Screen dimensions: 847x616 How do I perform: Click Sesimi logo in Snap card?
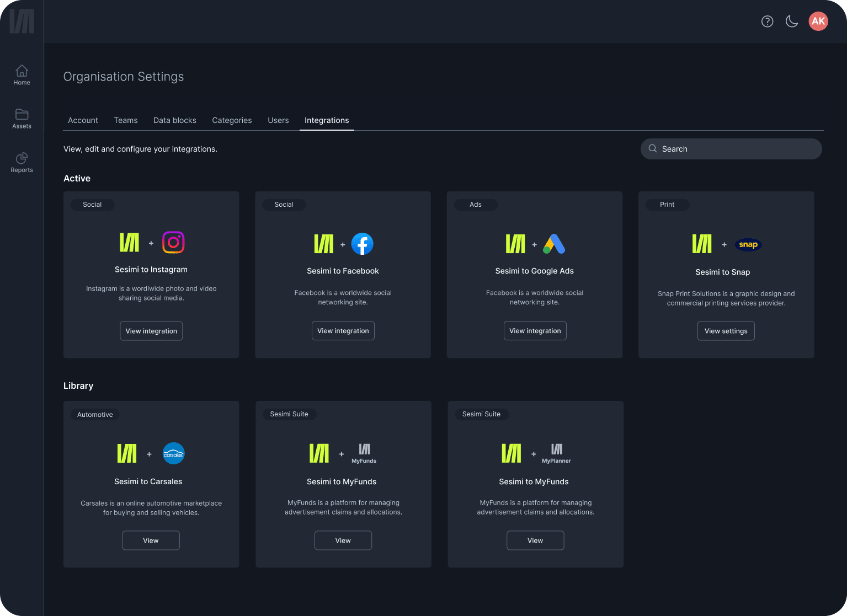click(x=702, y=244)
